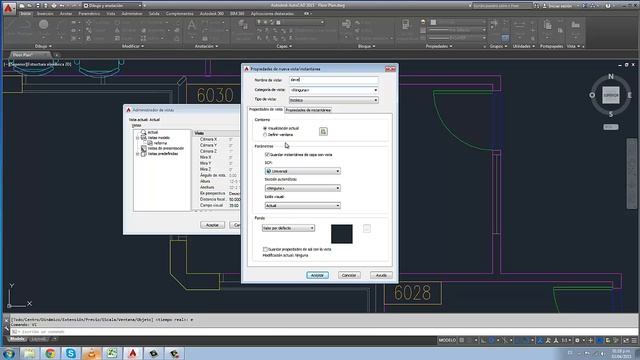Open the Estilo visual dropdown

pos(302,205)
